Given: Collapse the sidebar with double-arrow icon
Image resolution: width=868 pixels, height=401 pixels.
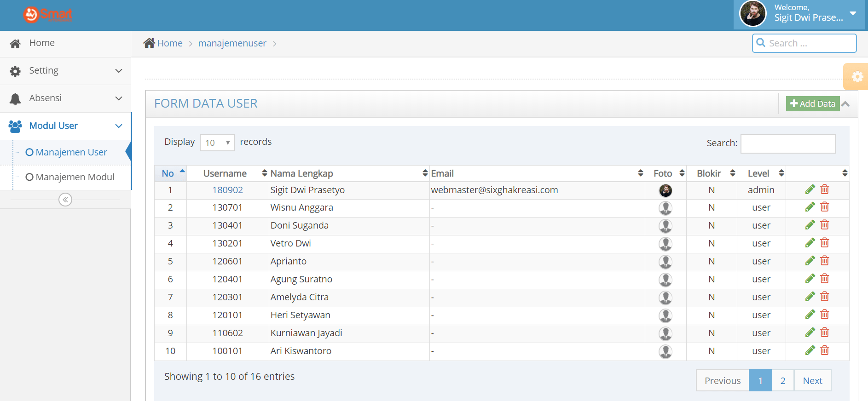Looking at the screenshot, I should pyautogui.click(x=65, y=200).
